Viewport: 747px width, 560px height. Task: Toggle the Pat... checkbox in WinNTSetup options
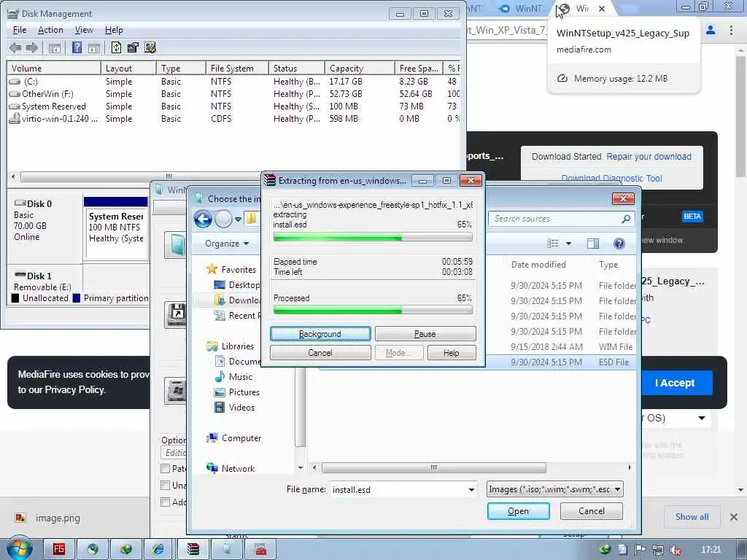pyautogui.click(x=166, y=469)
